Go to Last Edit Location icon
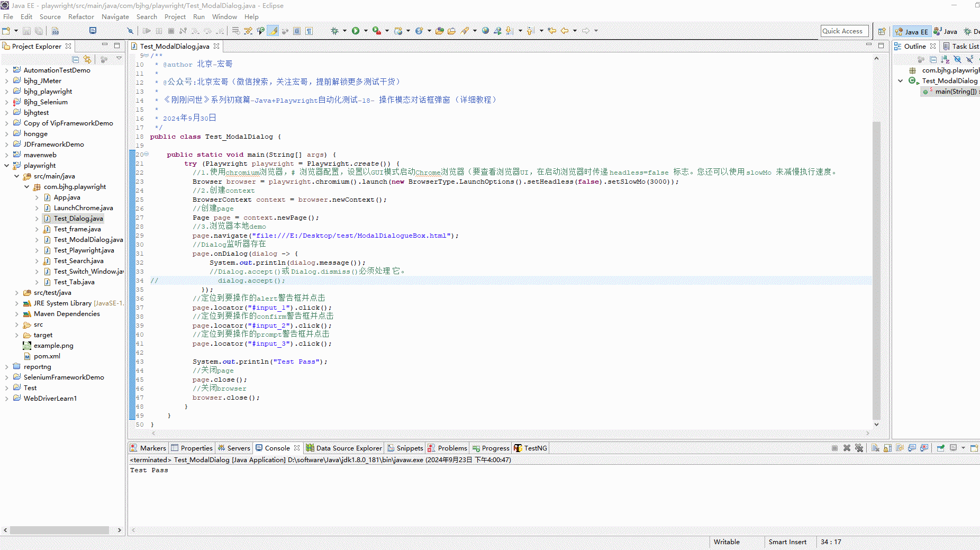980x550 pixels. pyautogui.click(x=552, y=31)
